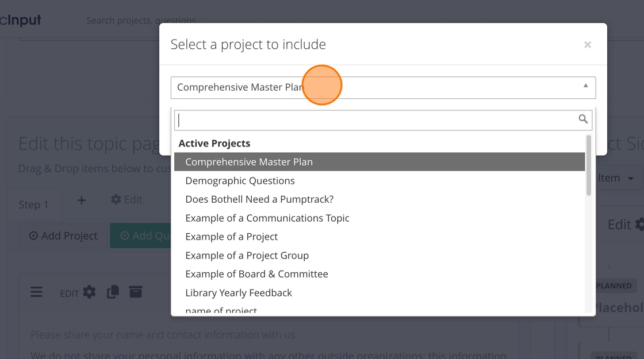
Task: Select Example of a Project
Action: pos(231,237)
